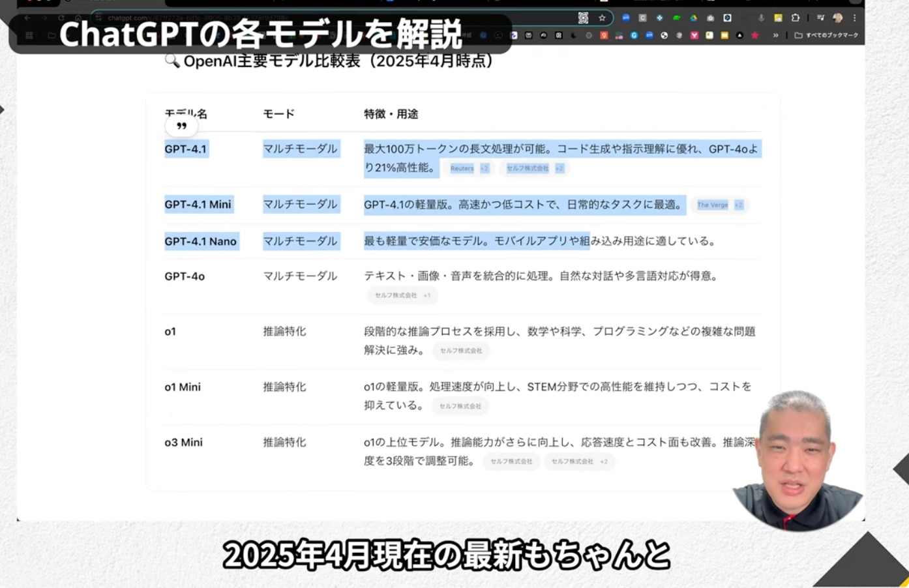
Task: Click the セルフ株式会社 citation under GPT-4o row
Action: (x=395, y=295)
